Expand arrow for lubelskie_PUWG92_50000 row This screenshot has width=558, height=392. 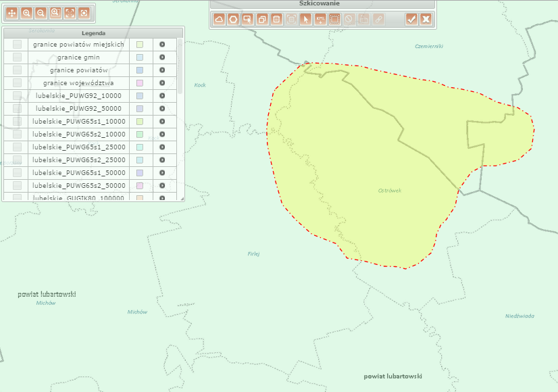point(162,109)
